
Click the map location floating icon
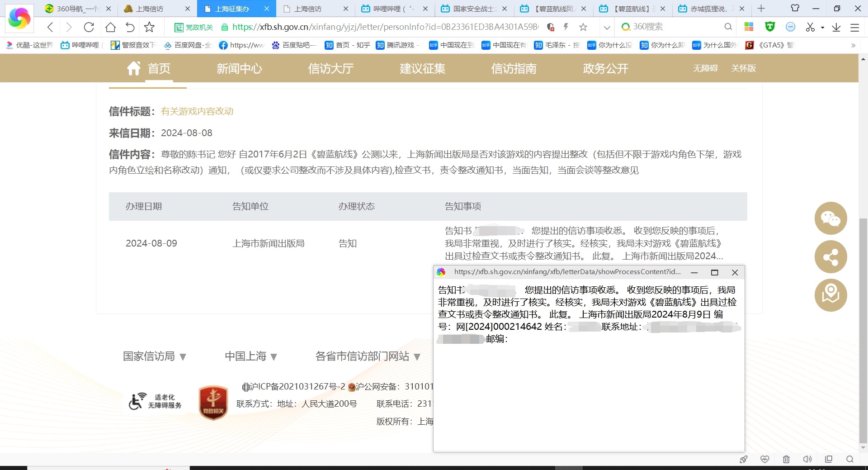click(830, 295)
